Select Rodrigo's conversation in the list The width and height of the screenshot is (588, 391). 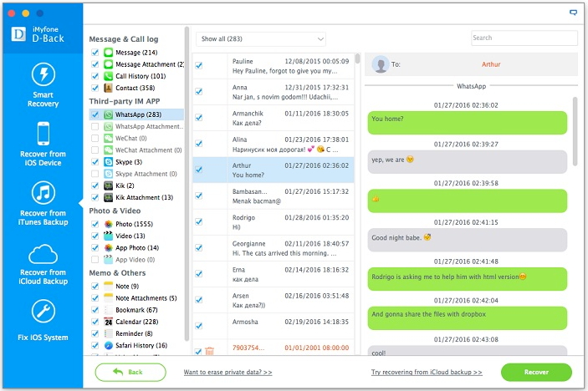[x=276, y=221]
